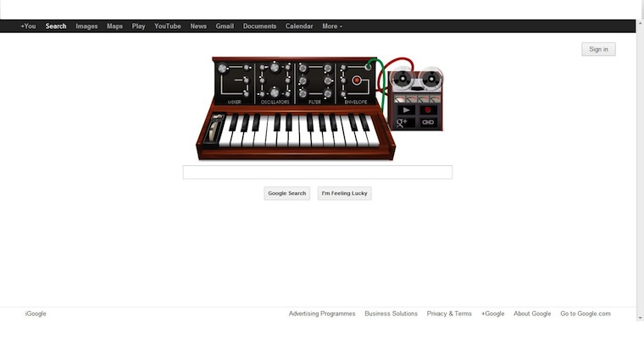Click the MIXER label

234,102
